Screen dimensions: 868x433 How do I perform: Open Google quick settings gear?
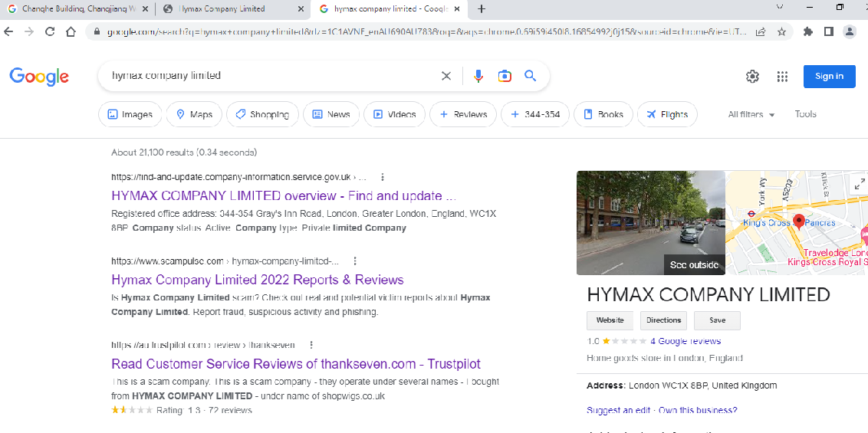pos(752,77)
